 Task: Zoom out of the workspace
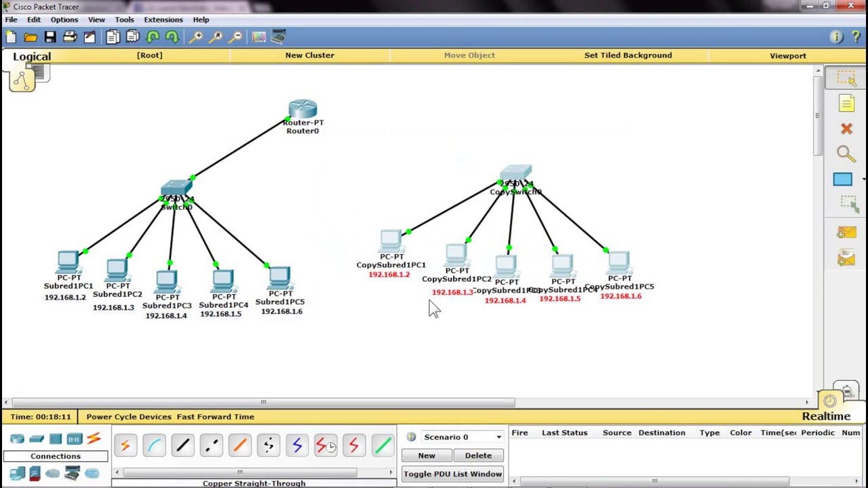pos(236,37)
